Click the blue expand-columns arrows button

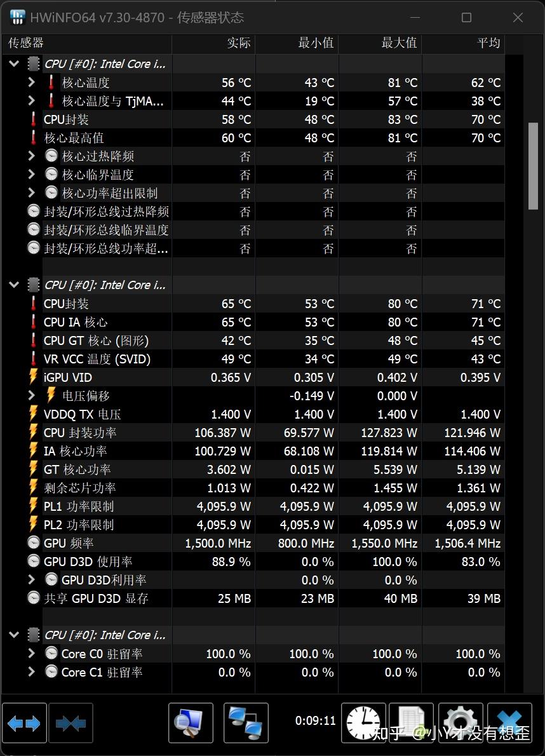click(x=24, y=723)
